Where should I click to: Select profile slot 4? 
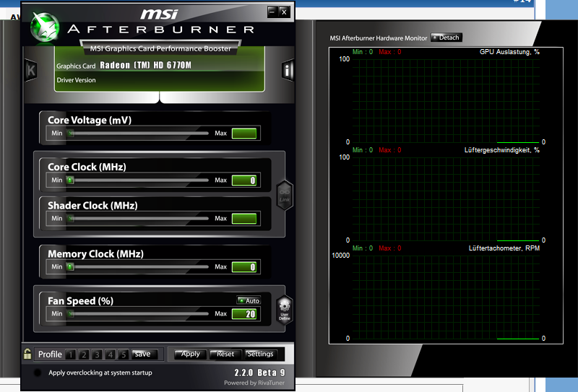(111, 354)
